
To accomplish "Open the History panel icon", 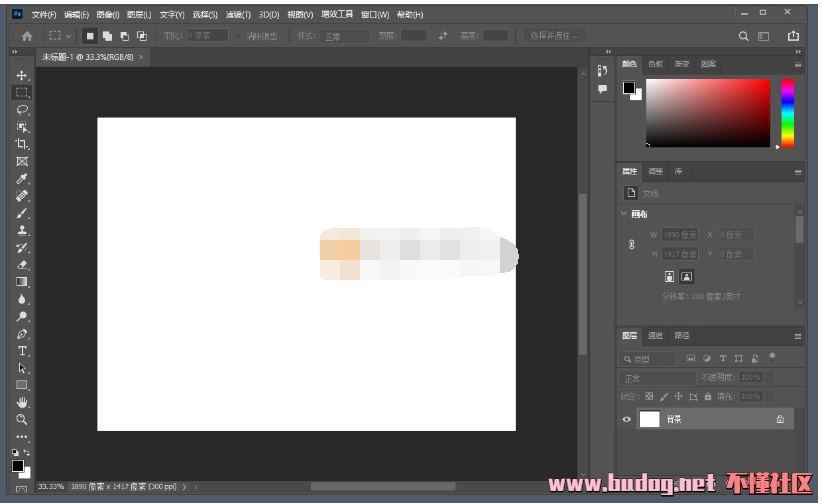I will pos(602,71).
